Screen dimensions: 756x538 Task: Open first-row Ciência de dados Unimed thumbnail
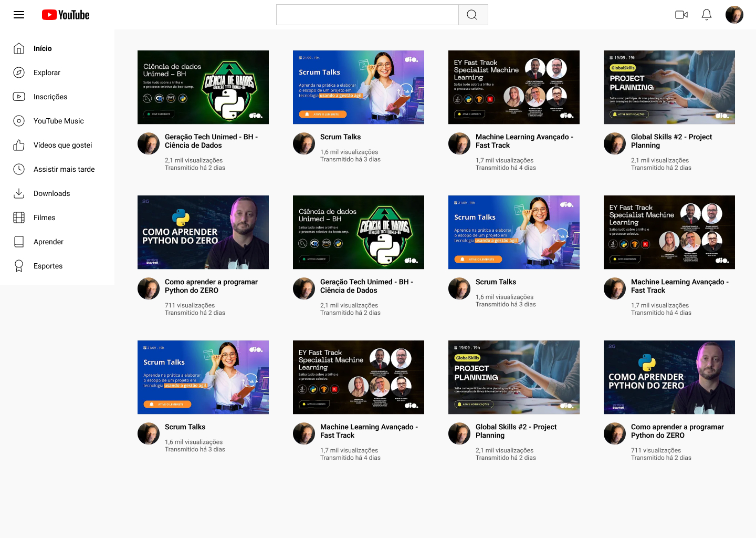click(x=203, y=87)
